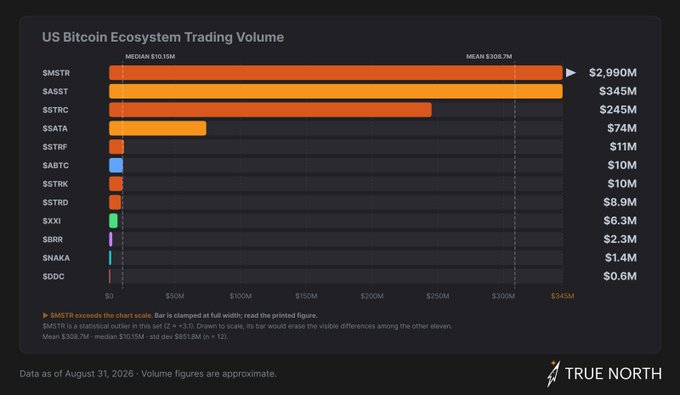The width and height of the screenshot is (680, 395).
Task: Click the 'MEDIAN $10.15M' label
Action: coord(150,56)
